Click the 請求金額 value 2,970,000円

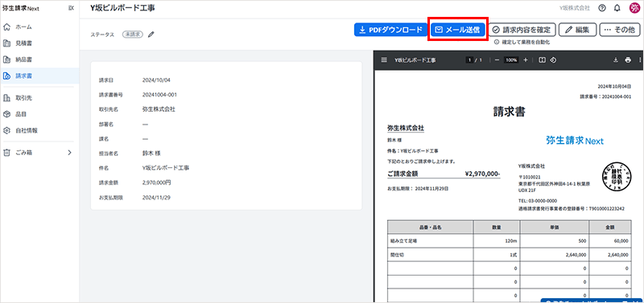tap(156, 182)
